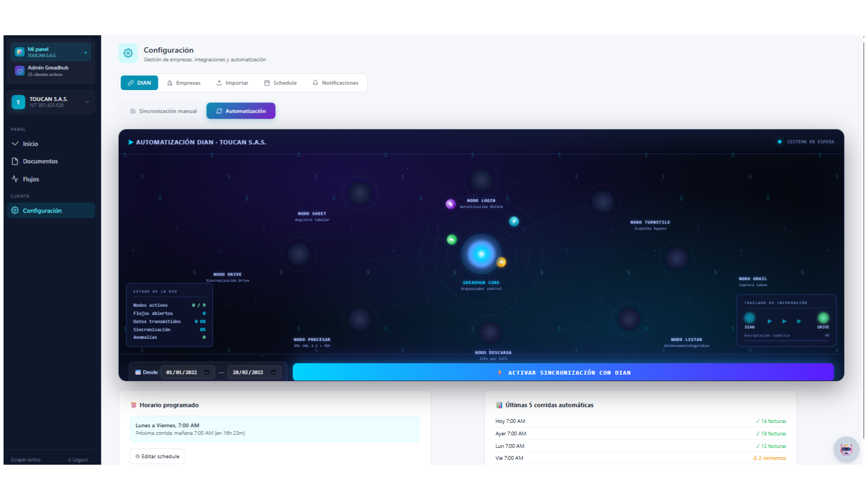Click the Flujos activity pulse icon

coord(15,178)
